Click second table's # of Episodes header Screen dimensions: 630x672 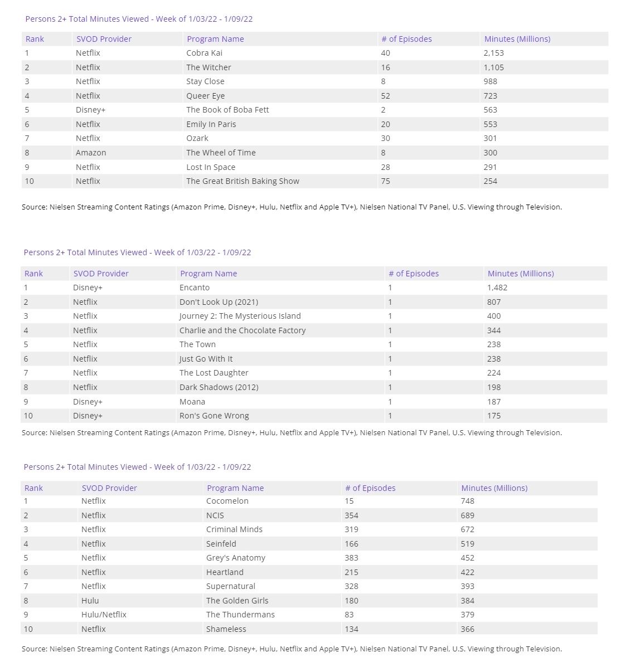click(413, 274)
